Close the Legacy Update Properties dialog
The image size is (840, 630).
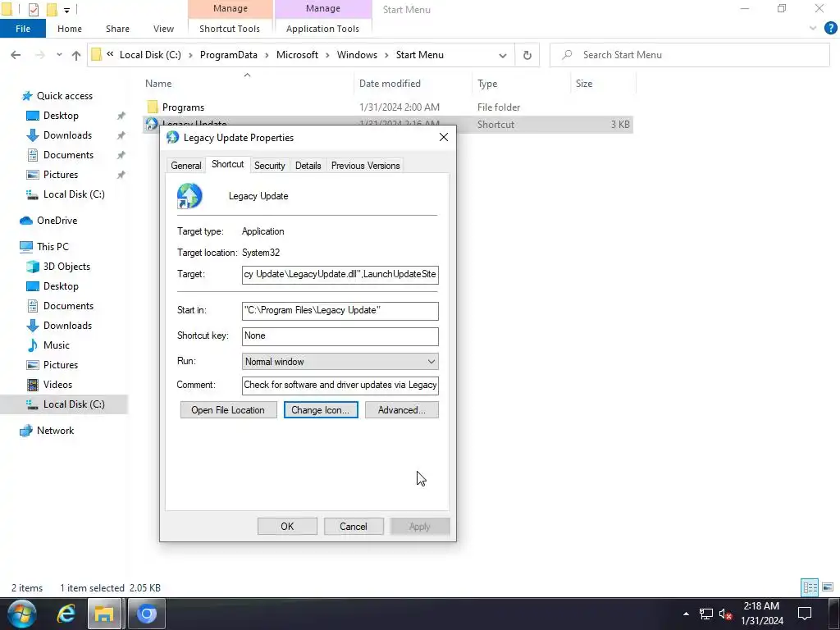[444, 137]
